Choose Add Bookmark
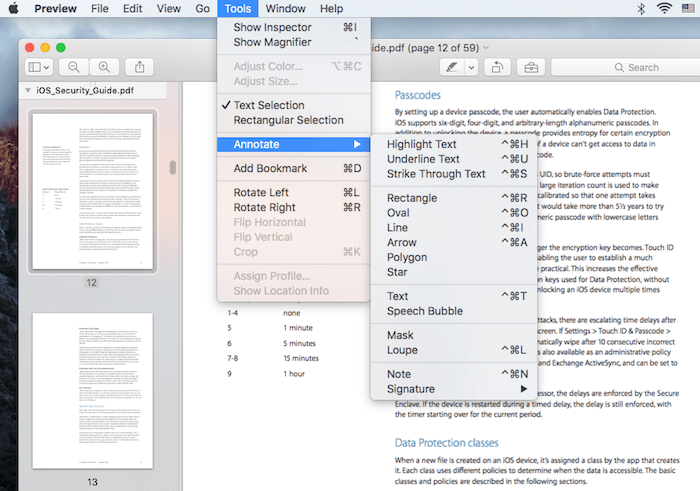The height and width of the screenshot is (491, 700). (x=294, y=168)
